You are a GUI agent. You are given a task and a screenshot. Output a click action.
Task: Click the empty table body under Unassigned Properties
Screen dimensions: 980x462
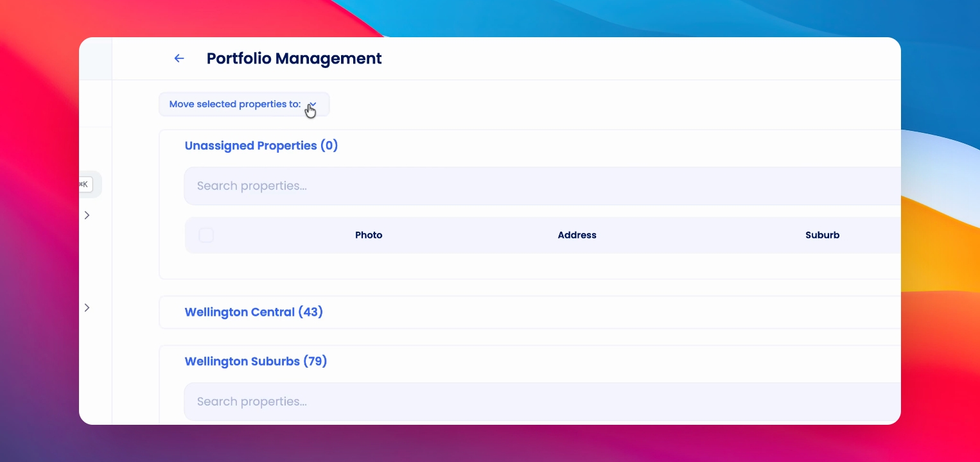click(543, 266)
